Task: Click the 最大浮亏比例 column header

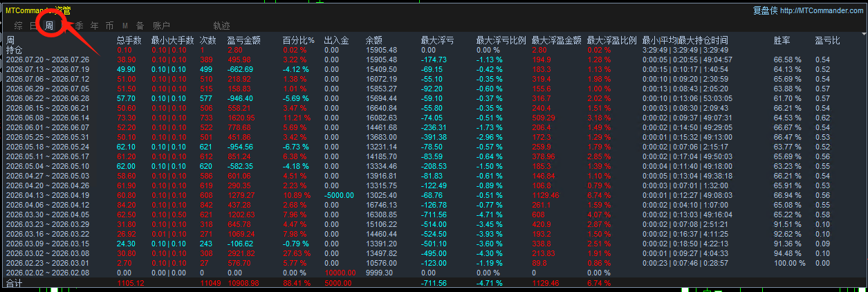Action: click(x=501, y=40)
